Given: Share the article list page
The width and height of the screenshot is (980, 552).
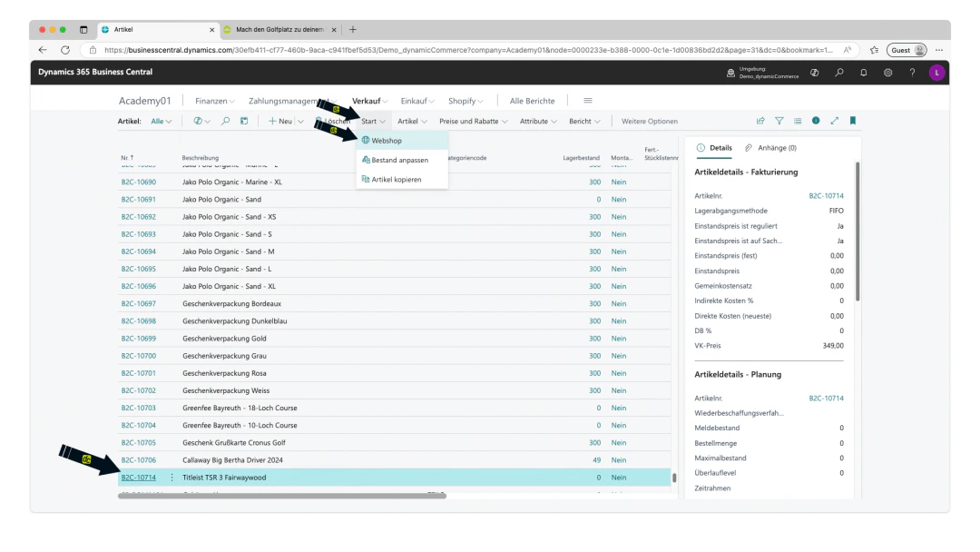Looking at the screenshot, I should pos(760,121).
